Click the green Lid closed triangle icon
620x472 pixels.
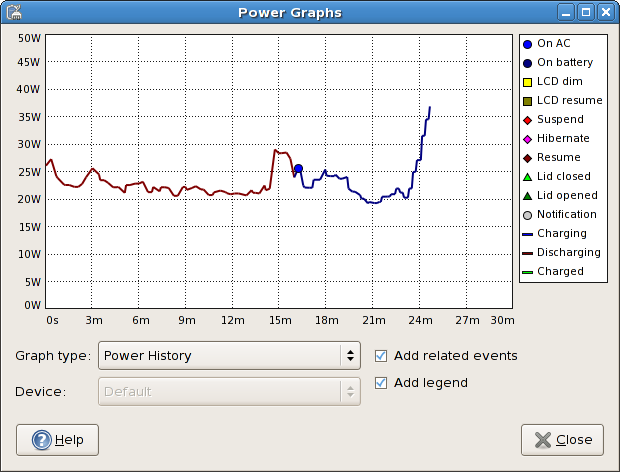click(527, 177)
